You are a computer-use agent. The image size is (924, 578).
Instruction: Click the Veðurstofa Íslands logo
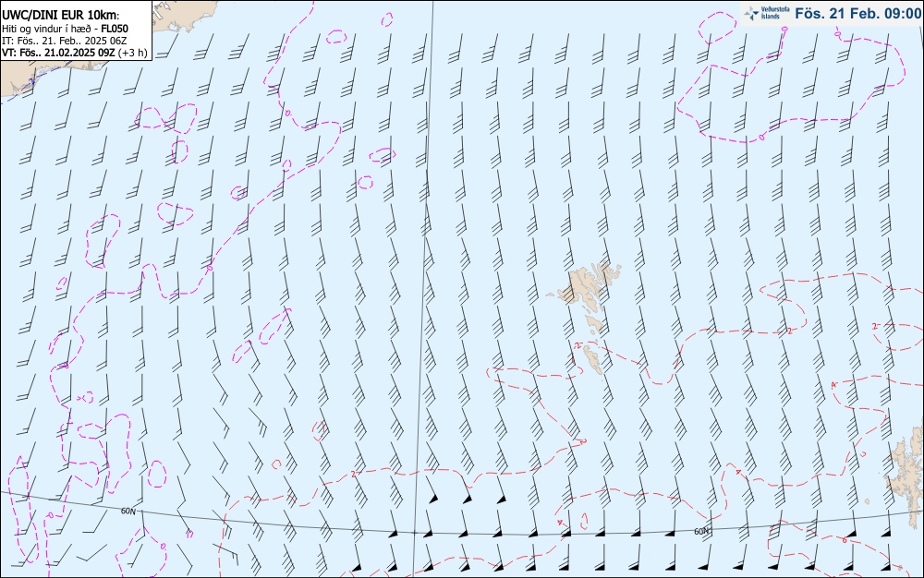[767, 13]
